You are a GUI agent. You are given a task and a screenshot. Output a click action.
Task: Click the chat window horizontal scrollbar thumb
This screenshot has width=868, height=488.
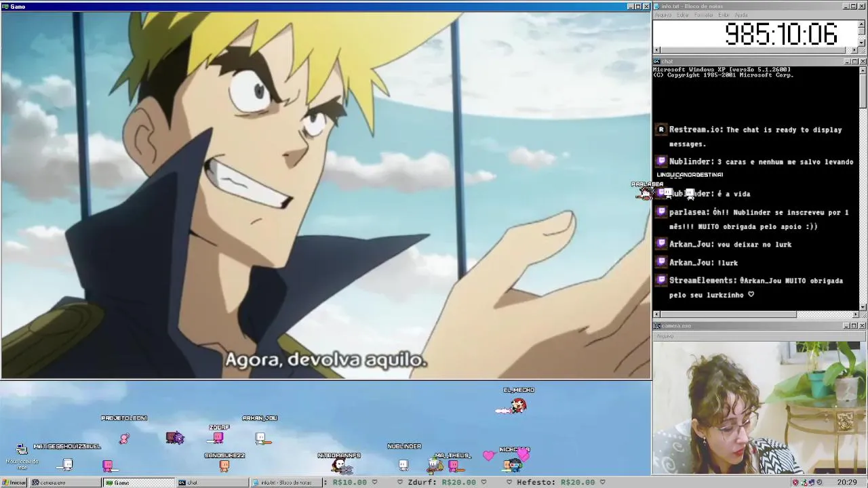click(728, 314)
